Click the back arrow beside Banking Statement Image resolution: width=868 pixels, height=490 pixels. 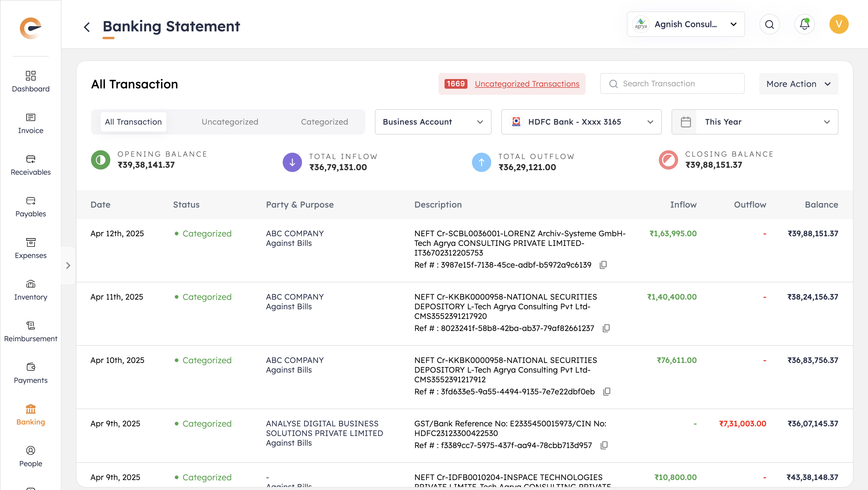pyautogui.click(x=87, y=27)
